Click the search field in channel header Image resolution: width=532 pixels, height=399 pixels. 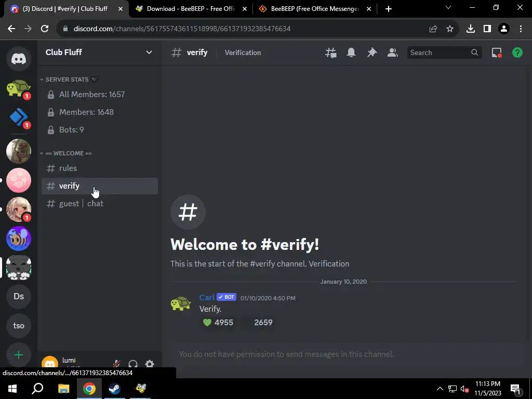[444, 52]
